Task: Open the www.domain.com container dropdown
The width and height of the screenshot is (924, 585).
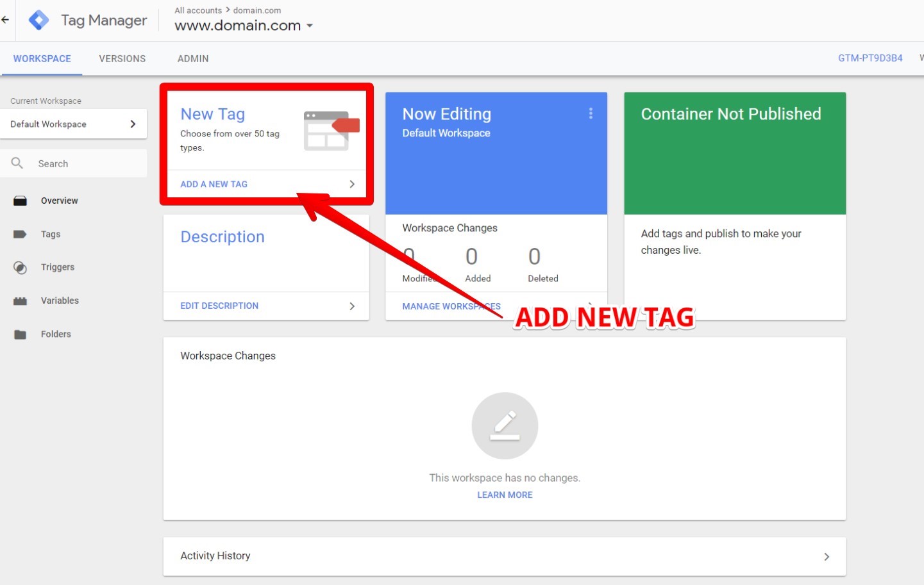Action: (244, 26)
